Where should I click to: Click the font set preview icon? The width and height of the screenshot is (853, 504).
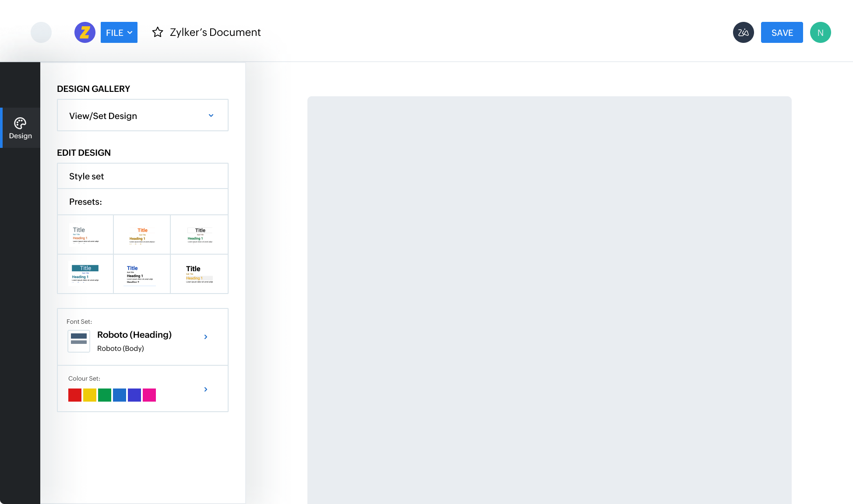point(79,341)
